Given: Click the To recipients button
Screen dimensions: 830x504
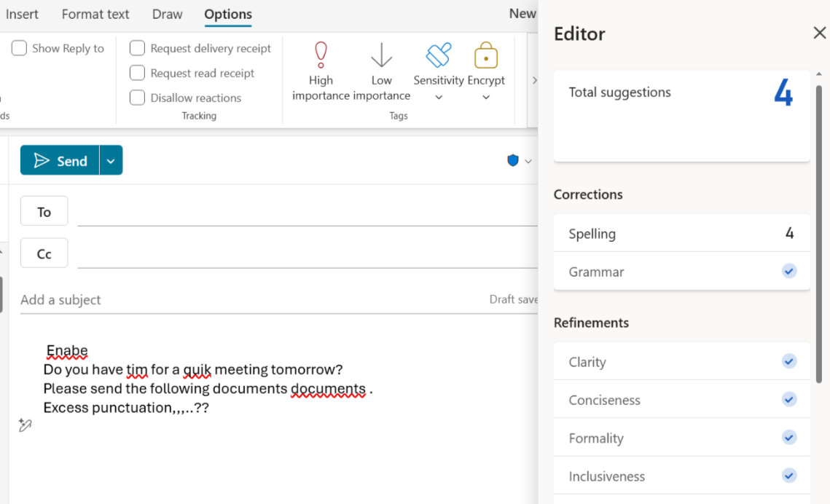Looking at the screenshot, I should coord(44,211).
